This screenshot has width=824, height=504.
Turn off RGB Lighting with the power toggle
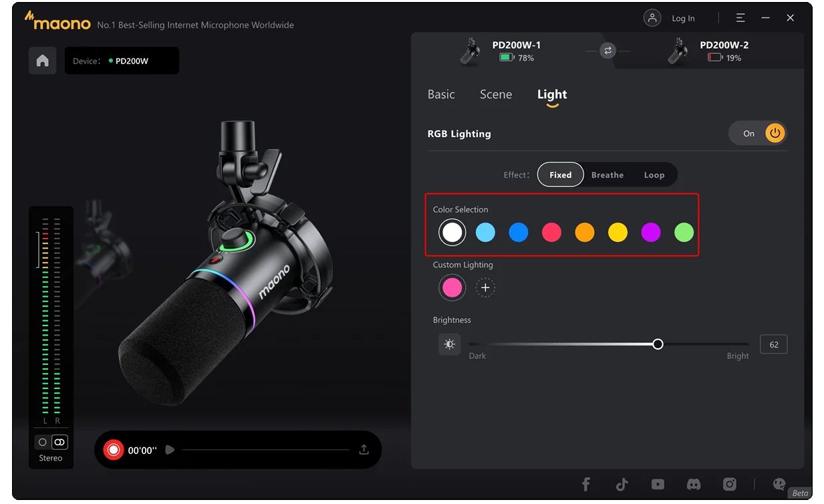coord(775,133)
